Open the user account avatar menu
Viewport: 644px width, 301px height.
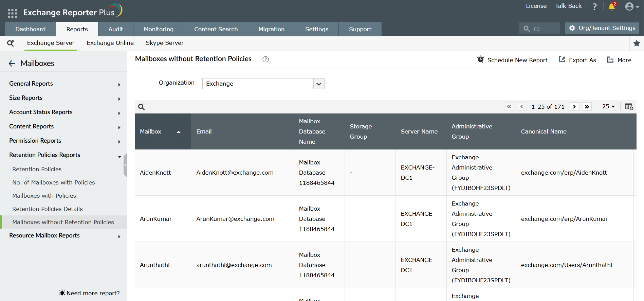click(632, 6)
